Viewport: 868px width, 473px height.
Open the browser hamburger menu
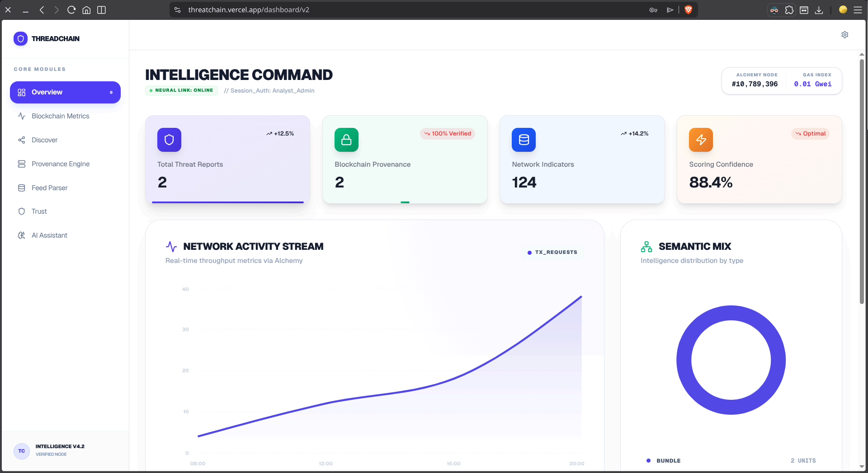pos(858,10)
